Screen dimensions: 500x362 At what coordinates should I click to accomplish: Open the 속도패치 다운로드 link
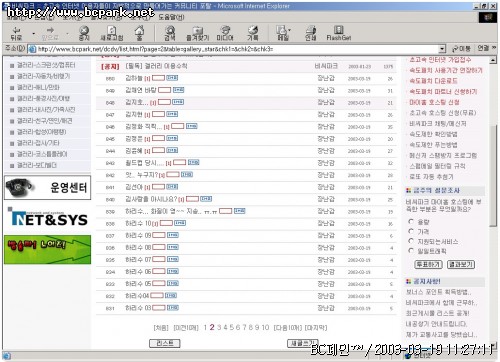(x=433, y=81)
